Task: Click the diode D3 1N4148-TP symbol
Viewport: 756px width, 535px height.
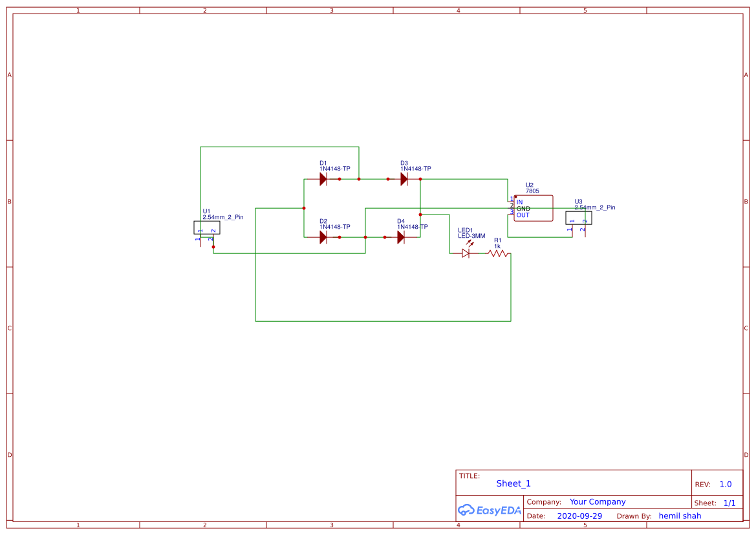Action: [x=404, y=178]
